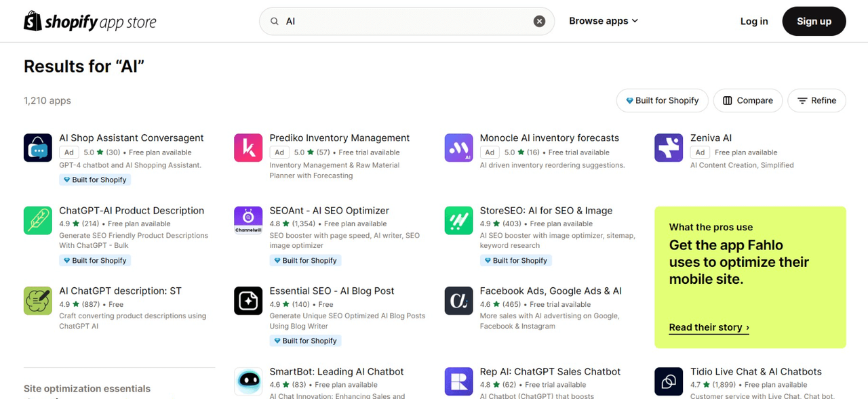
Task: Open the Browse apps dropdown
Action: [x=603, y=20]
